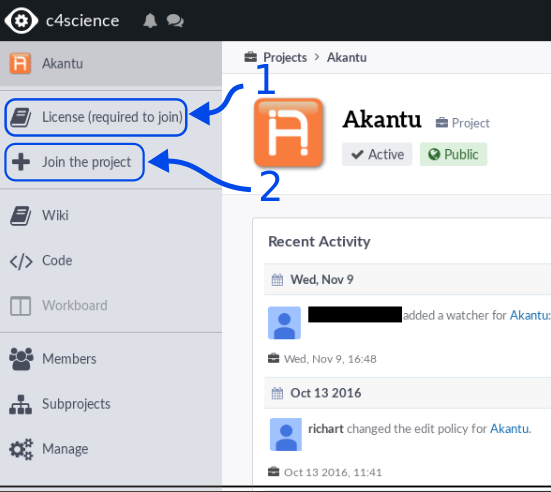Click the Project type tag
This screenshot has width=551, height=492.
coord(462,123)
